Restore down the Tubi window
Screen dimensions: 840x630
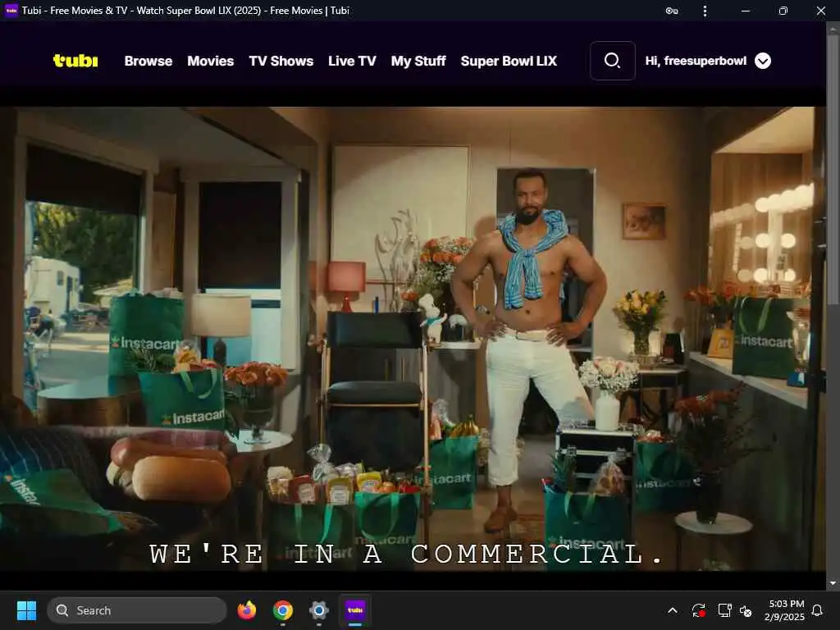(x=783, y=11)
